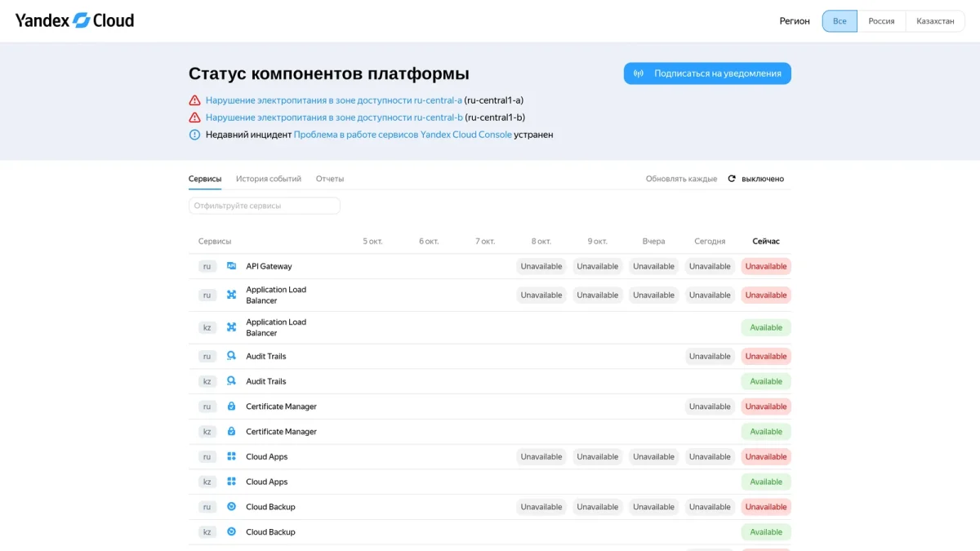This screenshot has width=980, height=551.
Task: Click the kz Application Load Balancer icon
Action: [x=231, y=327]
